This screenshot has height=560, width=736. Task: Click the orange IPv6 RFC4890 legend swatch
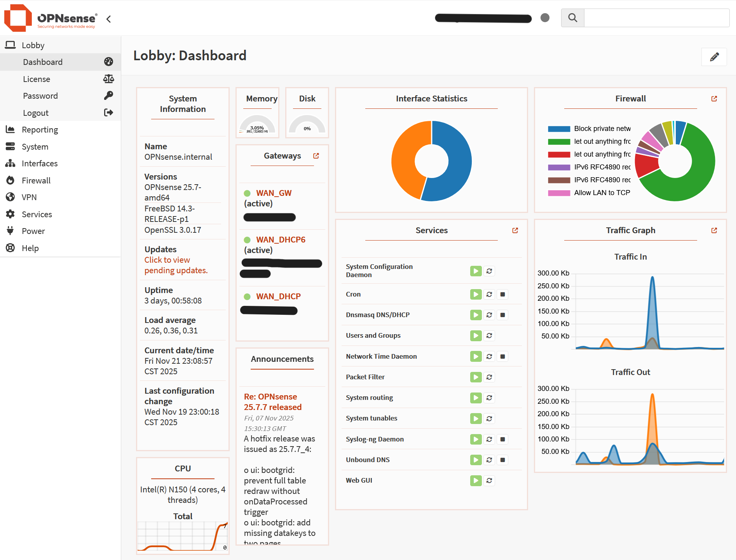559,180
